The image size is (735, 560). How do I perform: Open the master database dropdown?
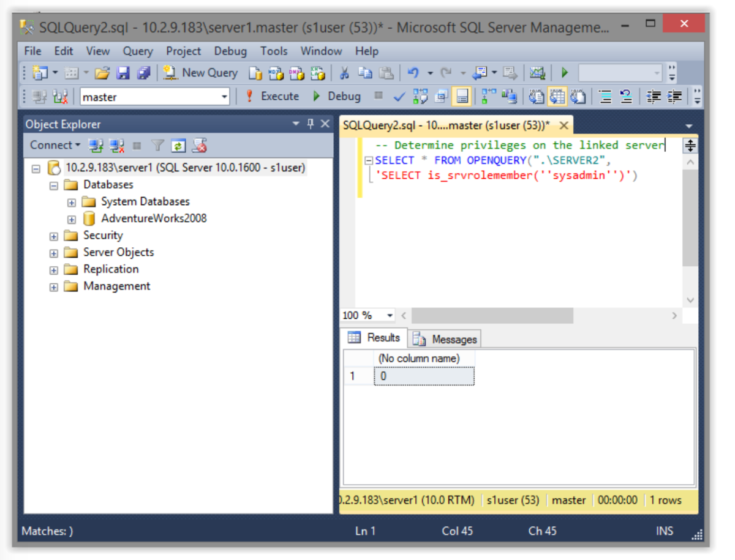[224, 97]
